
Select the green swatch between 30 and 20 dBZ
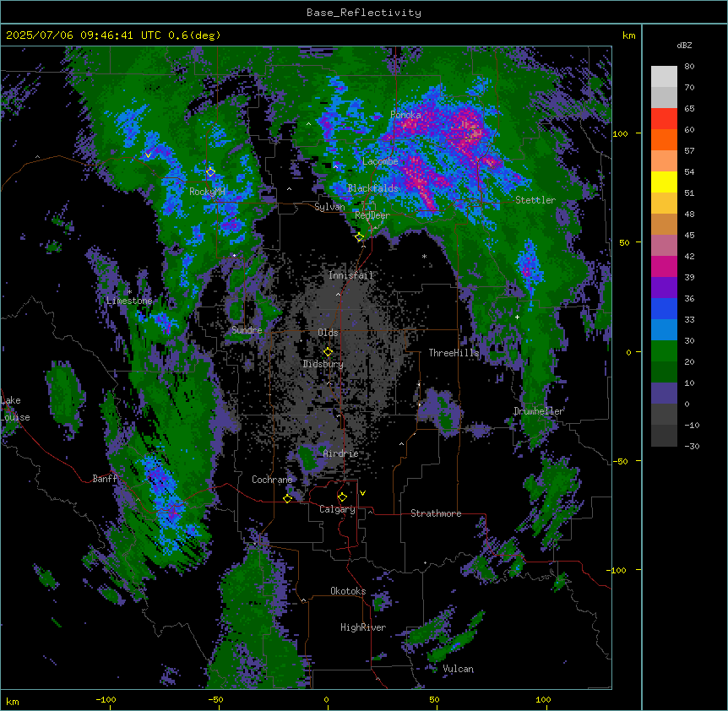(x=664, y=351)
